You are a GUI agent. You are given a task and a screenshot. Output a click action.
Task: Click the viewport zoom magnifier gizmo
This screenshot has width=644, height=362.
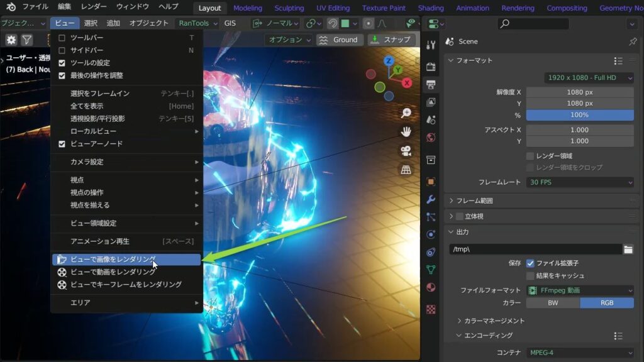coord(406,113)
